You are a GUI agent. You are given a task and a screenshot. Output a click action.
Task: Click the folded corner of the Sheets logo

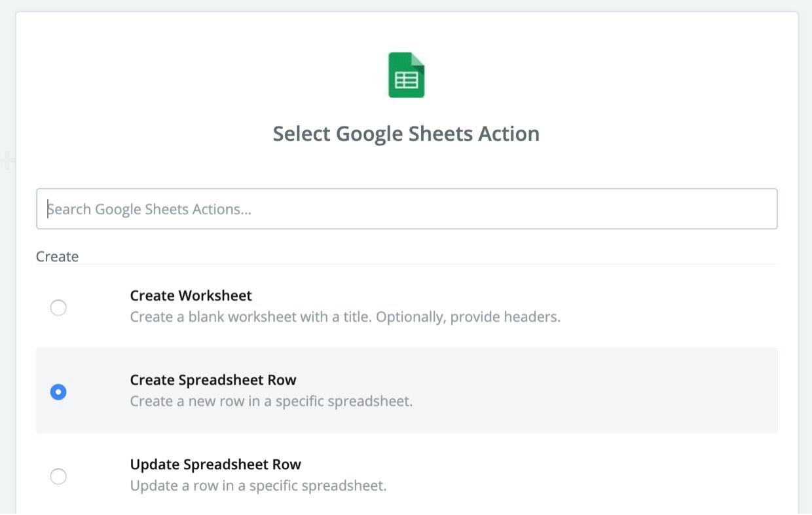[x=418, y=59]
